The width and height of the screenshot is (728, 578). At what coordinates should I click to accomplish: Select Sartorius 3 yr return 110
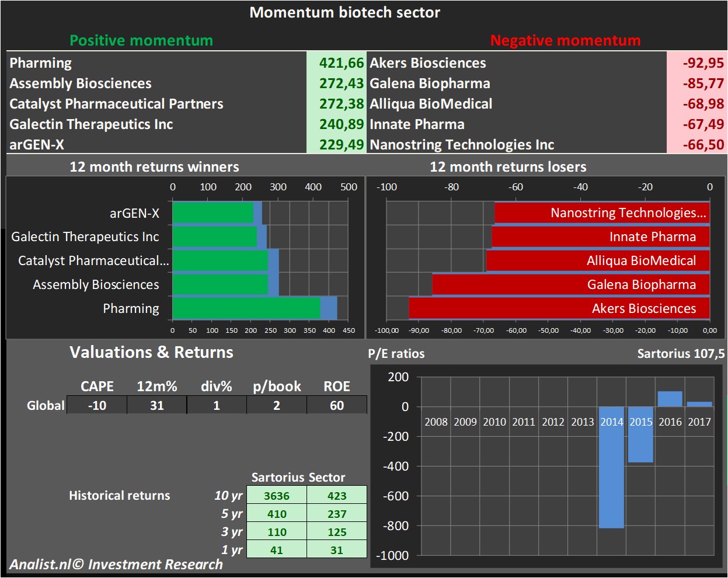(277, 532)
